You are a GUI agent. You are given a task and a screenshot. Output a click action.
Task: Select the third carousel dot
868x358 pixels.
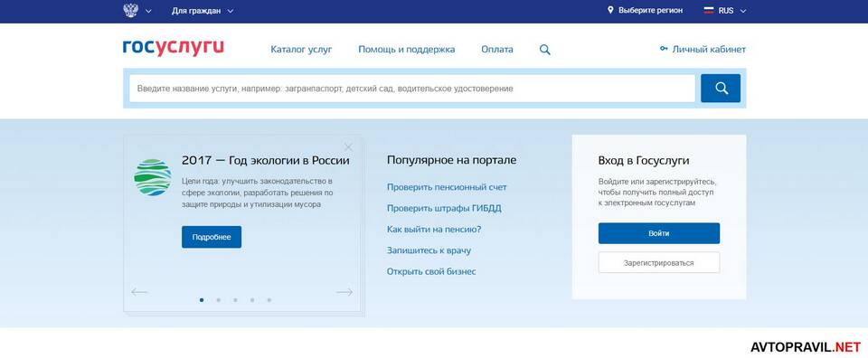(x=235, y=300)
